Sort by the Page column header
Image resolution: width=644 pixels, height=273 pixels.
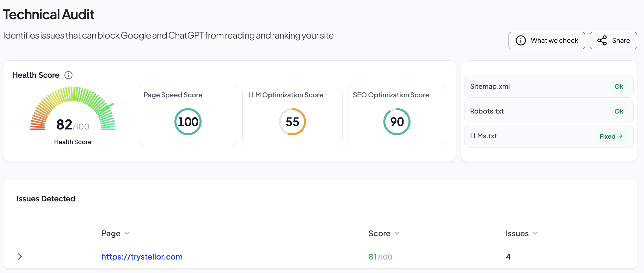point(116,233)
